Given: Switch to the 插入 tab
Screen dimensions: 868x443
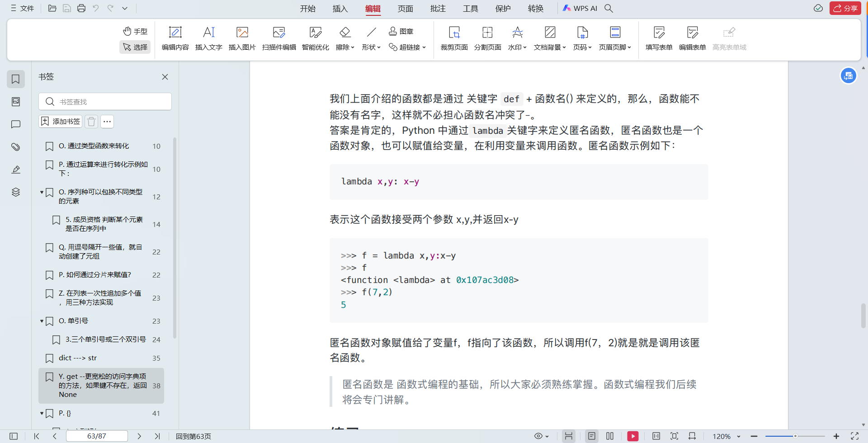Looking at the screenshot, I should pyautogui.click(x=340, y=9).
